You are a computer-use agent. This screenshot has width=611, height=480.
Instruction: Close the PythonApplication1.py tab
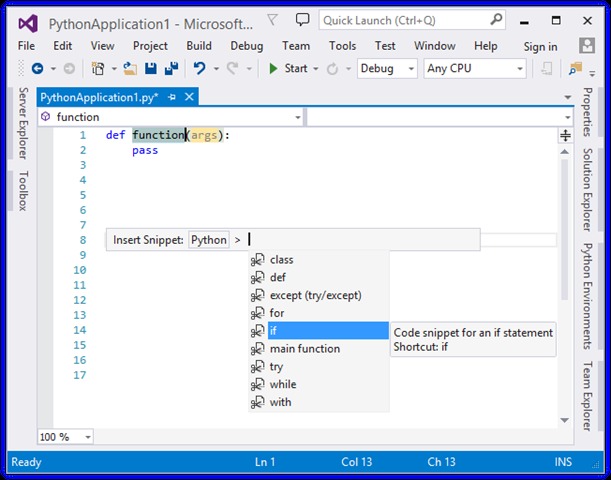click(x=188, y=96)
